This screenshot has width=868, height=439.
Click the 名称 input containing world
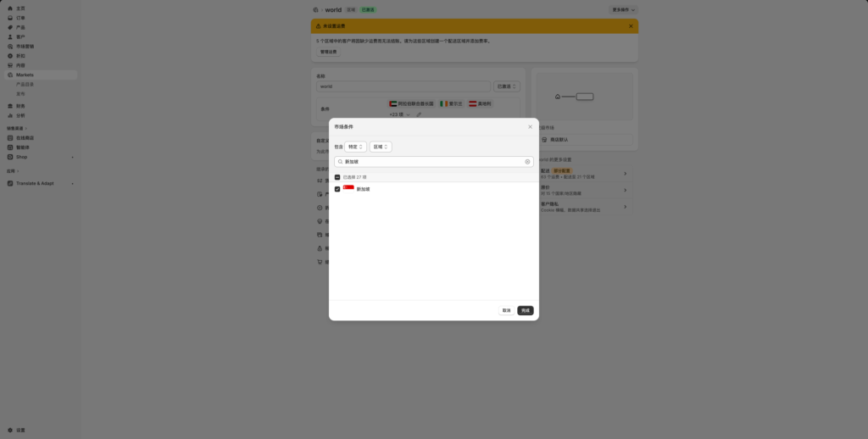(x=403, y=86)
